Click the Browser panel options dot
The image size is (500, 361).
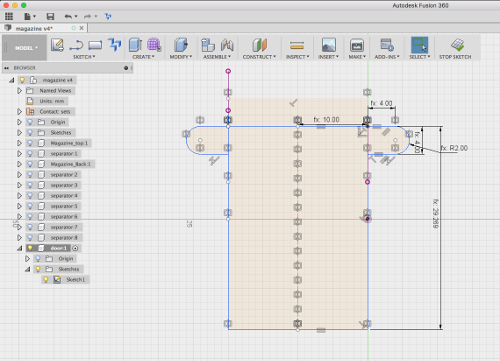[126, 68]
